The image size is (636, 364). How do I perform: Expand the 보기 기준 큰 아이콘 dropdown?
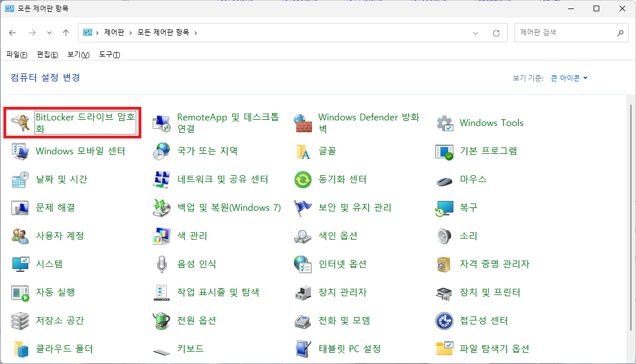click(569, 78)
